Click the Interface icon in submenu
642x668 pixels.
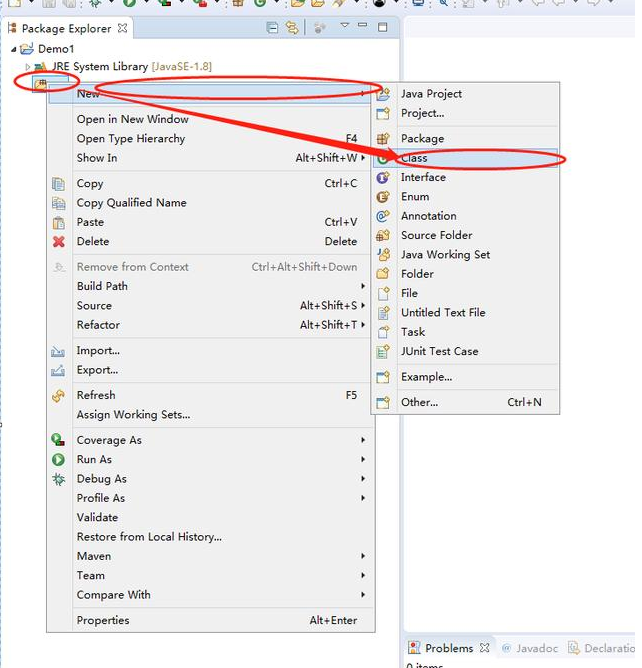click(382, 178)
